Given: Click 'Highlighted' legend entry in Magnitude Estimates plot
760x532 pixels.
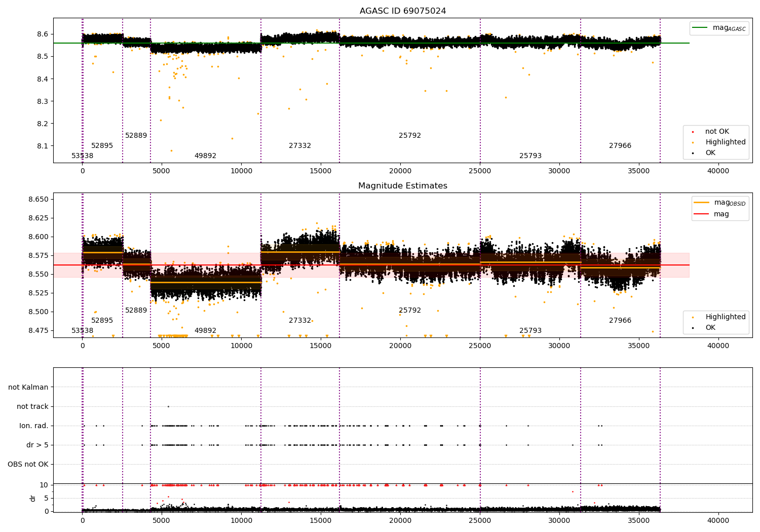Looking at the screenshot, I should (x=726, y=317).
